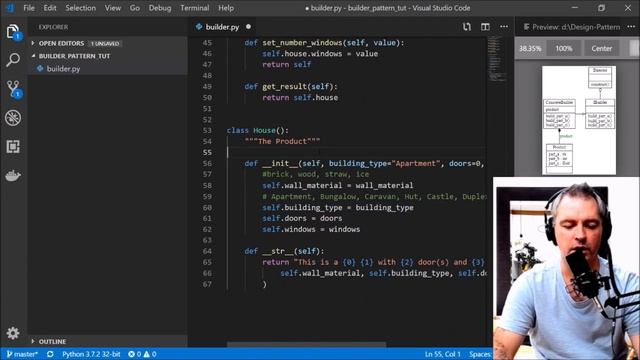Open the Manage gear icon
Viewport: 640px width, 360px height.
(13, 333)
